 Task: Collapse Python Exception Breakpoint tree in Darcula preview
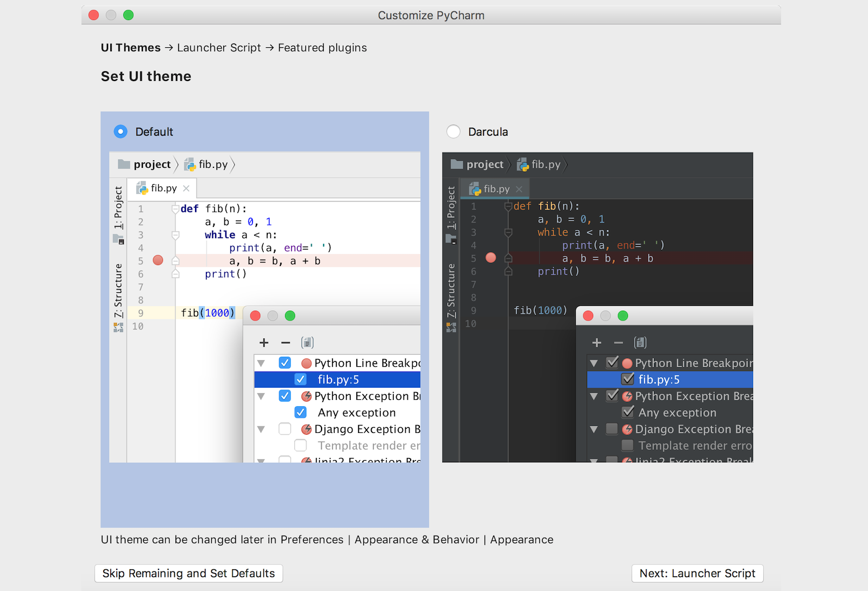coord(594,396)
